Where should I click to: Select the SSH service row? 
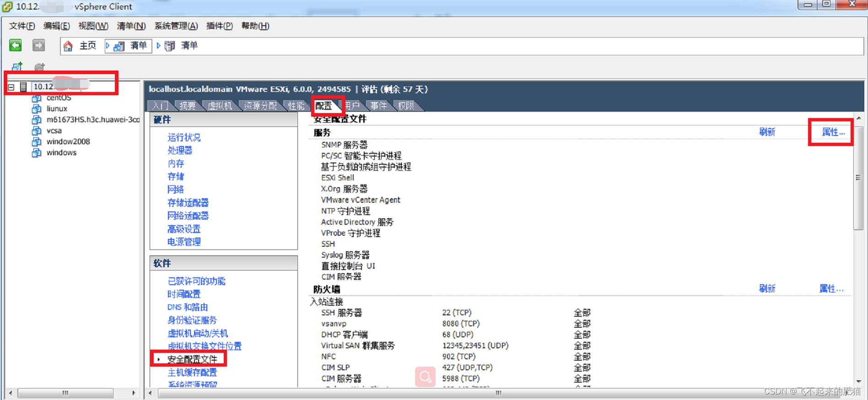point(328,244)
